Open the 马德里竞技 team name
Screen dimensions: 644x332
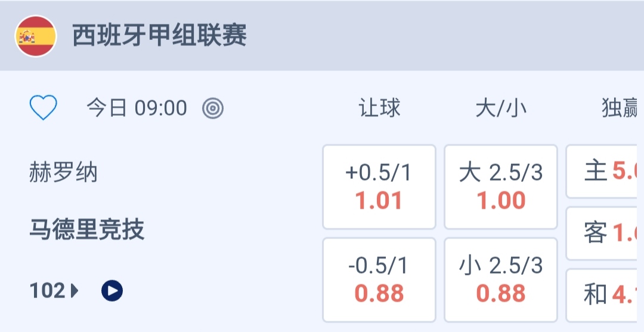tap(87, 229)
